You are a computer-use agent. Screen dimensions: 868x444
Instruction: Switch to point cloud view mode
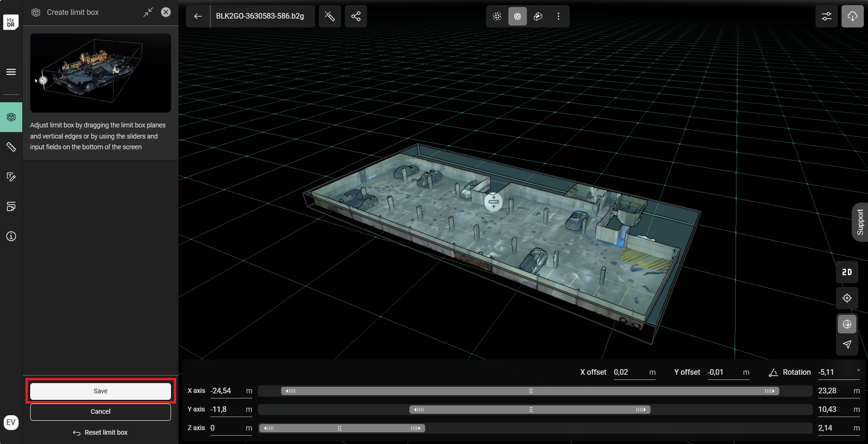coord(497,16)
